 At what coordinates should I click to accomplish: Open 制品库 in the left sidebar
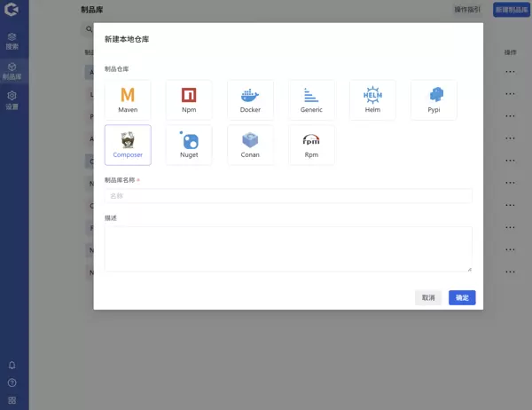tap(12, 71)
